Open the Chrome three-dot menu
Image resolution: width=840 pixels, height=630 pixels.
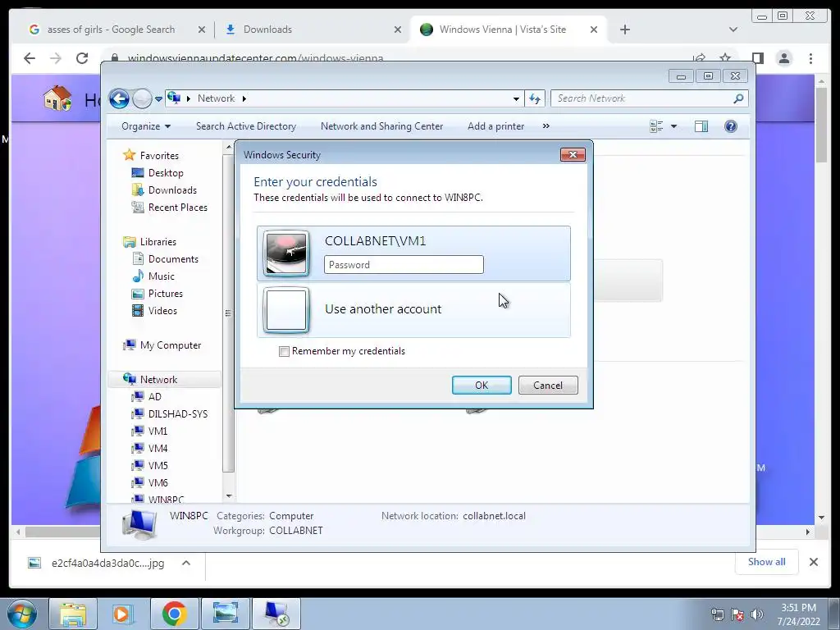coord(811,58)
